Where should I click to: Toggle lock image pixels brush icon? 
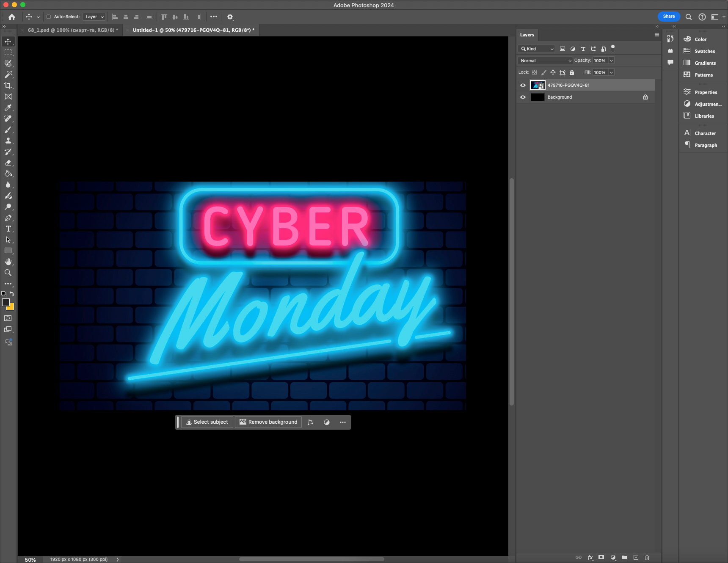click(543, 72)
